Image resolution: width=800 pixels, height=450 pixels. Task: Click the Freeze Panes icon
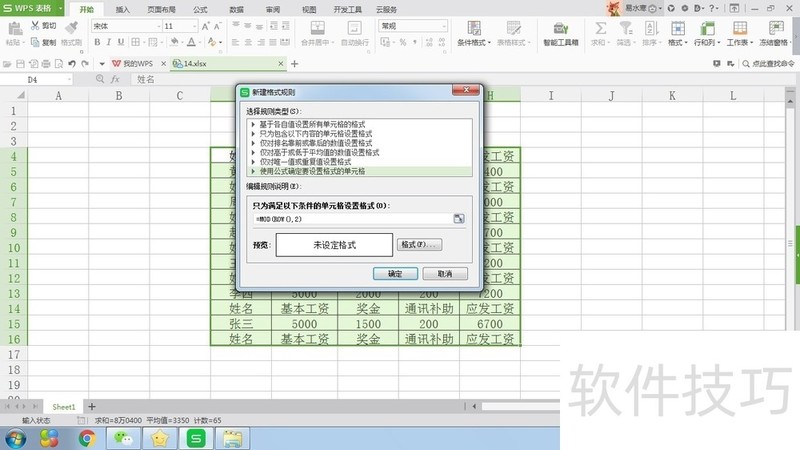coord(776,28)
